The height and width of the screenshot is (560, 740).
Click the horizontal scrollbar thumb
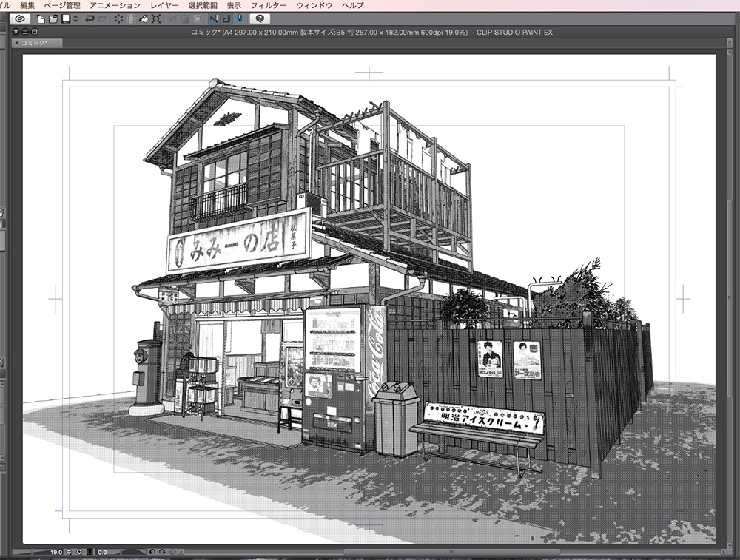tap(451, 552)
